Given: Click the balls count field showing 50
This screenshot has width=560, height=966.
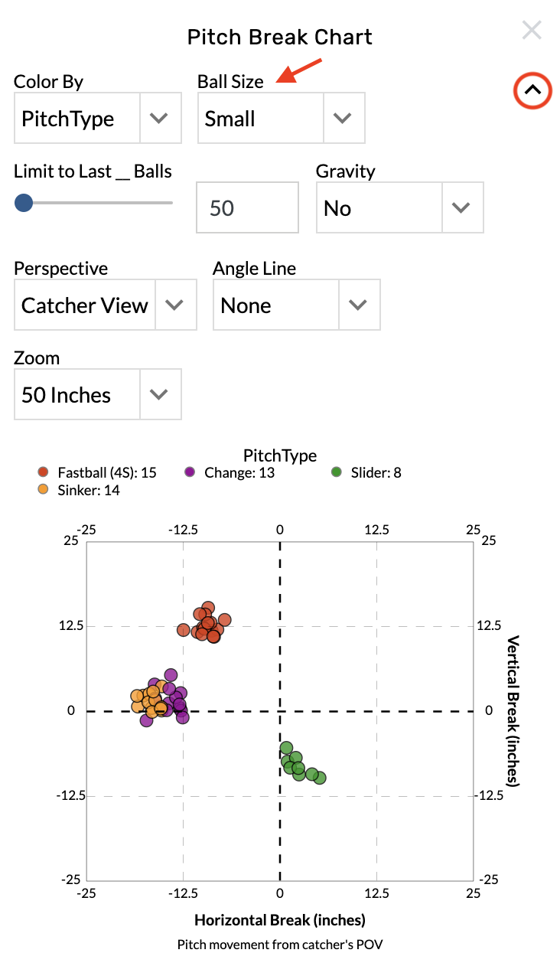Looking at the screenshot, I should tap(246, 207).
